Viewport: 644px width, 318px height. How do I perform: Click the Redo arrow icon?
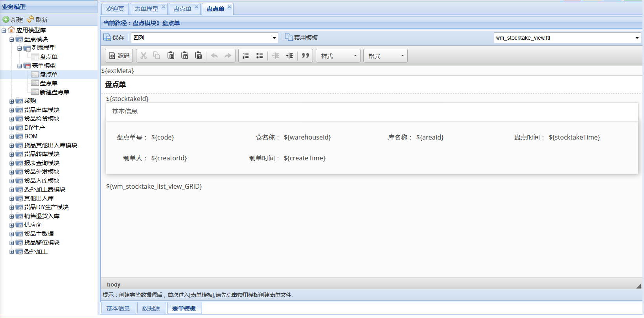point(228,56)
